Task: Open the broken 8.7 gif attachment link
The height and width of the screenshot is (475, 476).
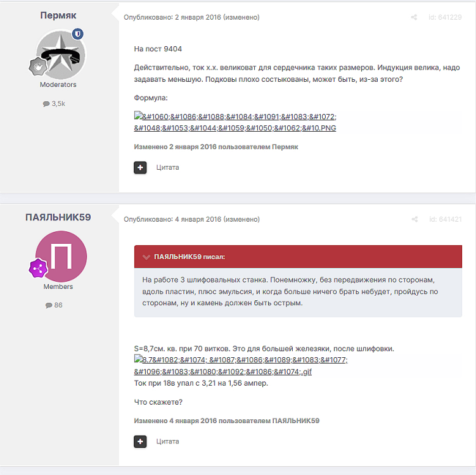Action: 241,365
